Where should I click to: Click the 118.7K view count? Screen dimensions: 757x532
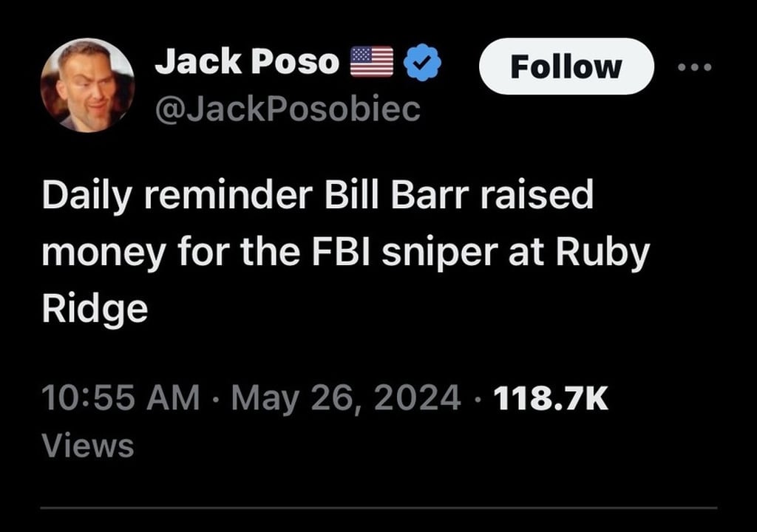[x=550, y=399]
